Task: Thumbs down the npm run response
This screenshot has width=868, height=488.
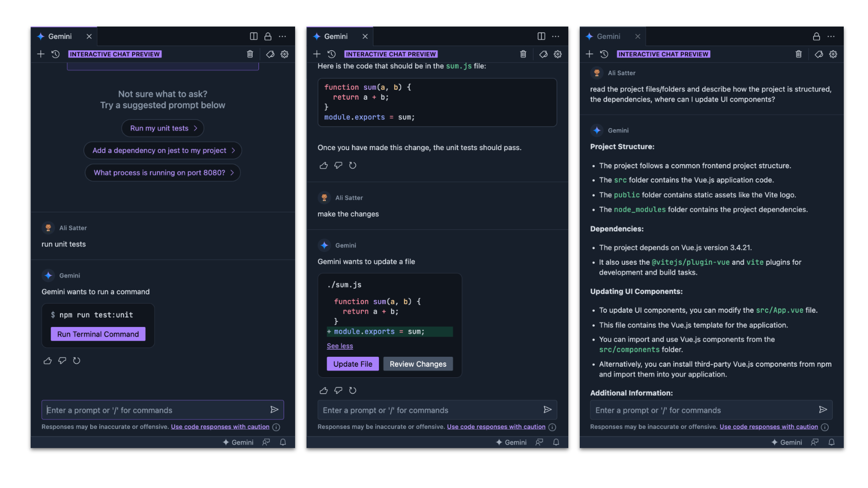Action: [62, 361]
